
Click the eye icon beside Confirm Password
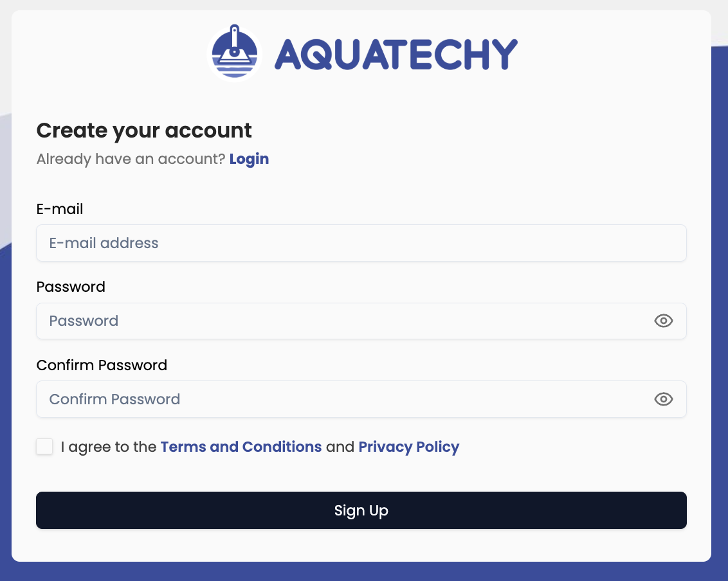click(663, 399)
